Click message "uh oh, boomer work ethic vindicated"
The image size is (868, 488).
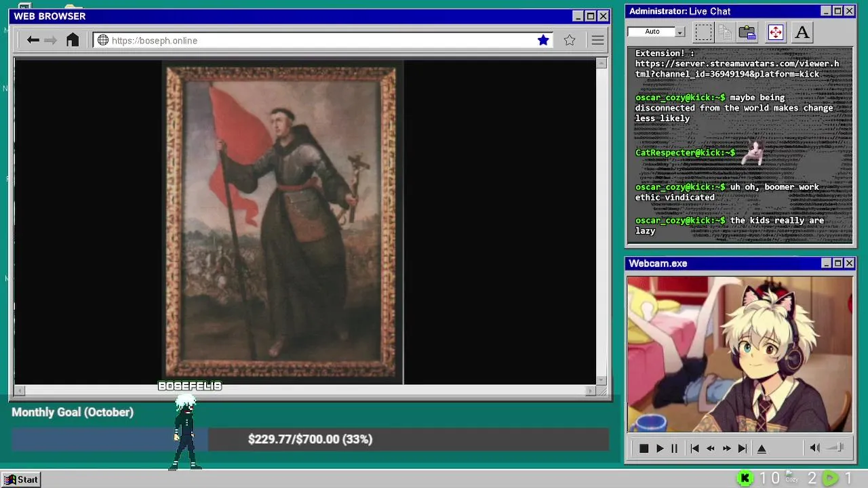[x=727, y=192]
